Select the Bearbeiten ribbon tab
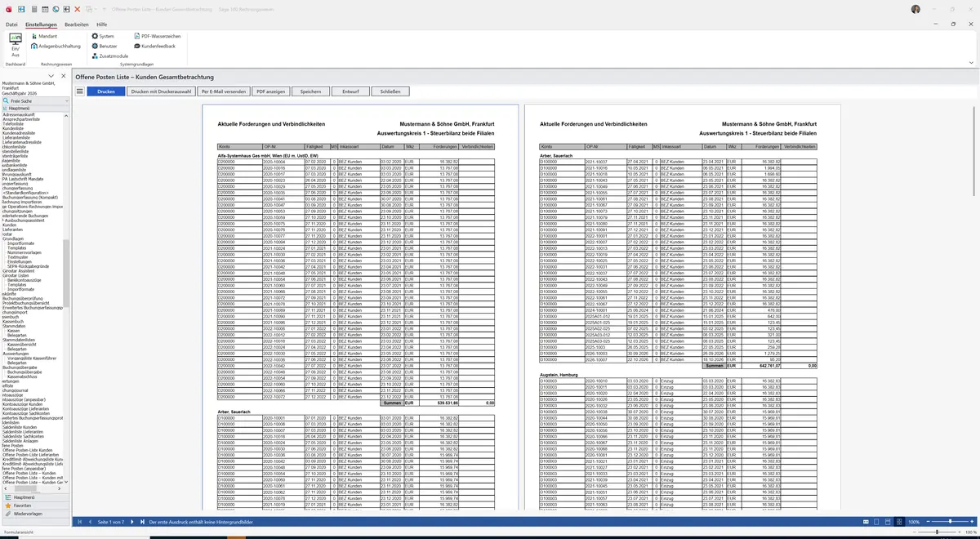Image resolution: width=980 pixels, height=539 pixels. (77, 24)
